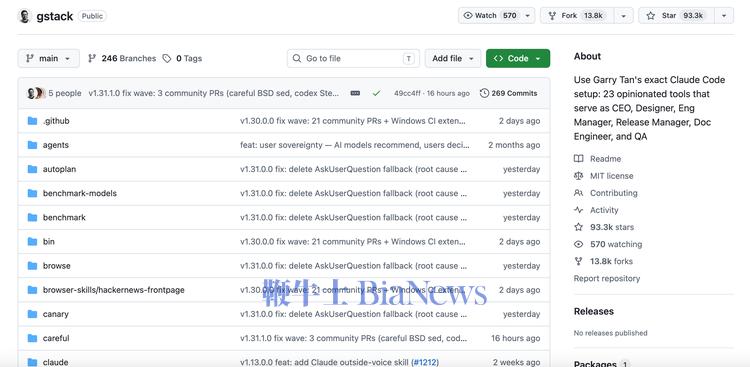Open the browse folder
750x367 pixels.
pyautogui.click(x=56, y=266)
